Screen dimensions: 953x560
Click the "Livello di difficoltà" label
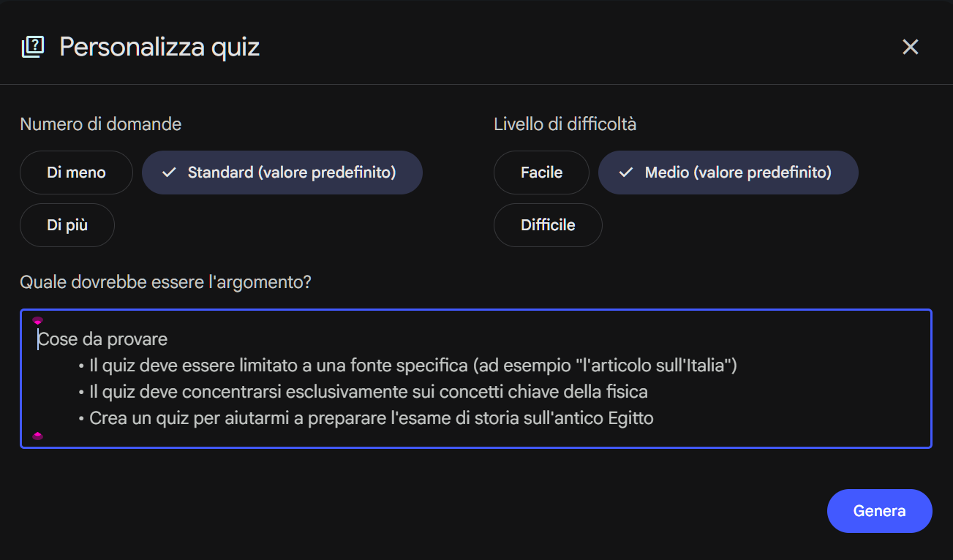(565, 124)
